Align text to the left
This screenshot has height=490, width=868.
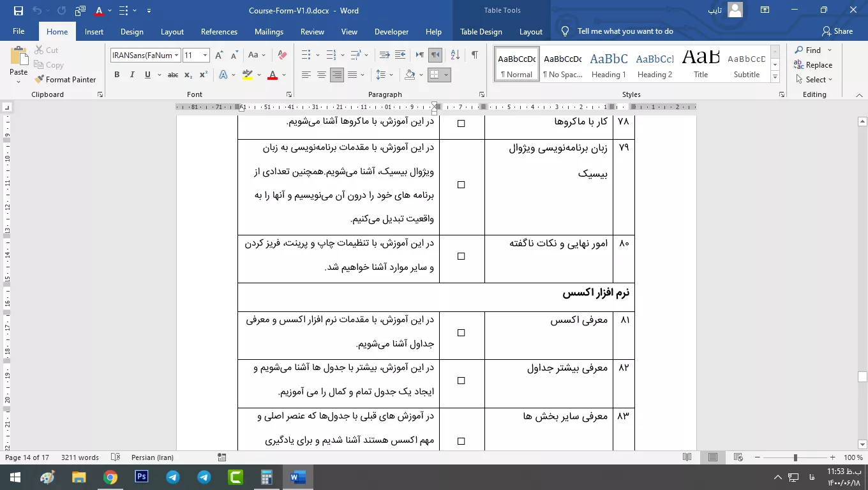pos(306,75)
